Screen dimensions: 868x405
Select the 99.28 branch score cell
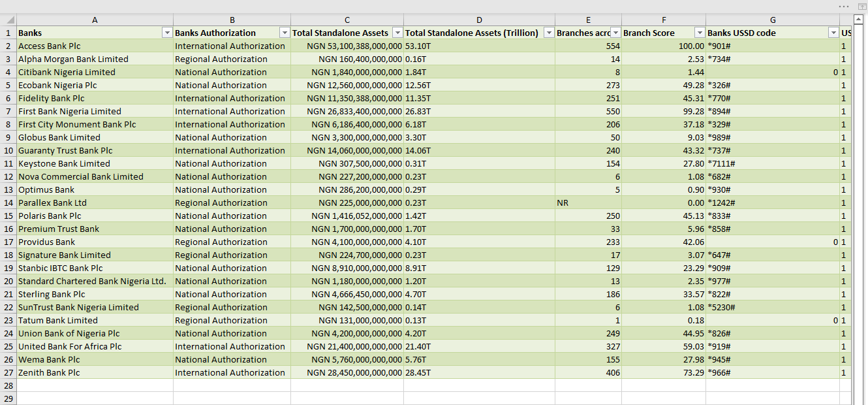(664, 111)
